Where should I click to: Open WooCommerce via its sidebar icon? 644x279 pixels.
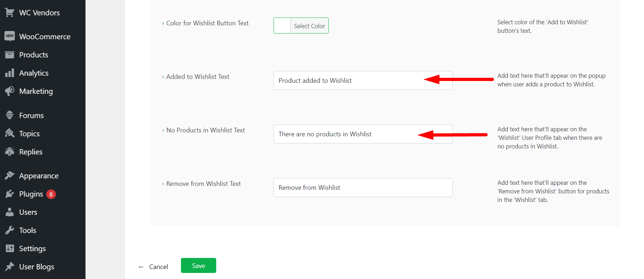[x=10, y=36]
